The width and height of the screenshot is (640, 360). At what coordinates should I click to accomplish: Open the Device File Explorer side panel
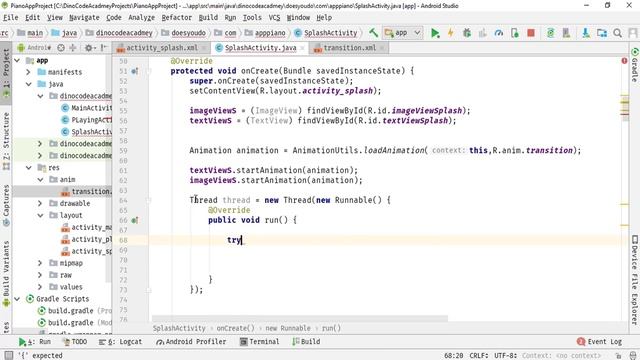pos(635,280)
